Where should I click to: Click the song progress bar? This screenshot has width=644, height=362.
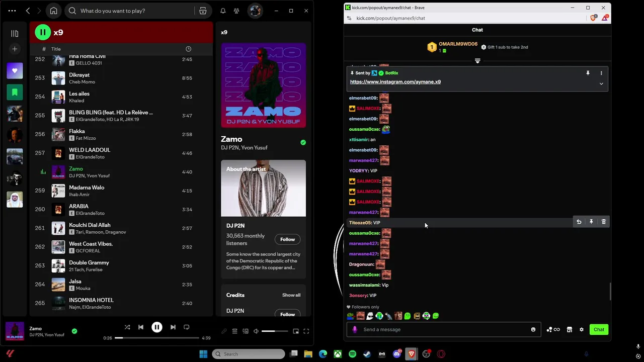tap(157, 338)
